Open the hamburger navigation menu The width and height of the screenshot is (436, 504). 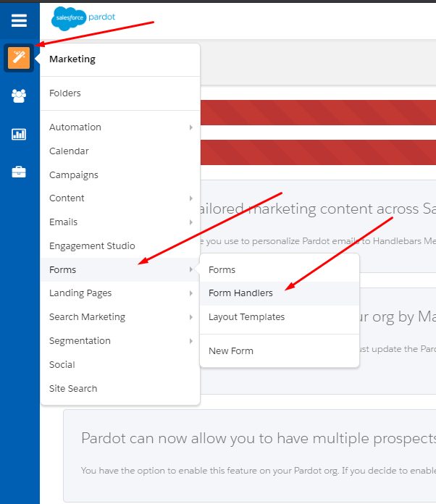[19, 20]
